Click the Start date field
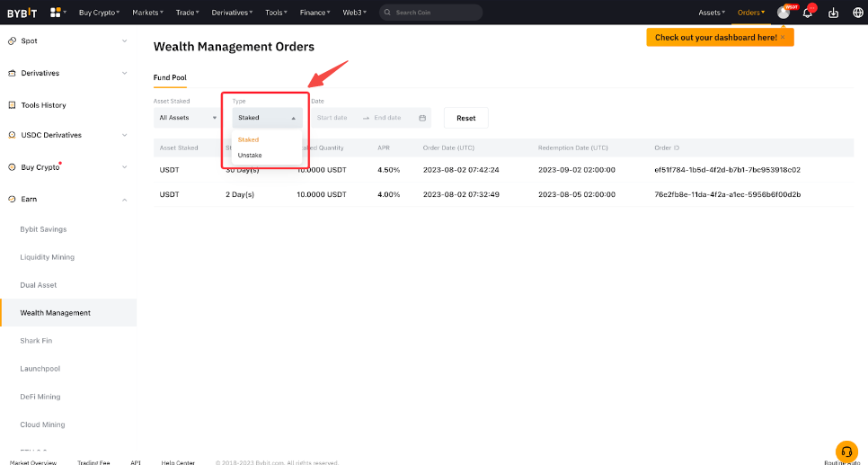 [x=332, y=118]
